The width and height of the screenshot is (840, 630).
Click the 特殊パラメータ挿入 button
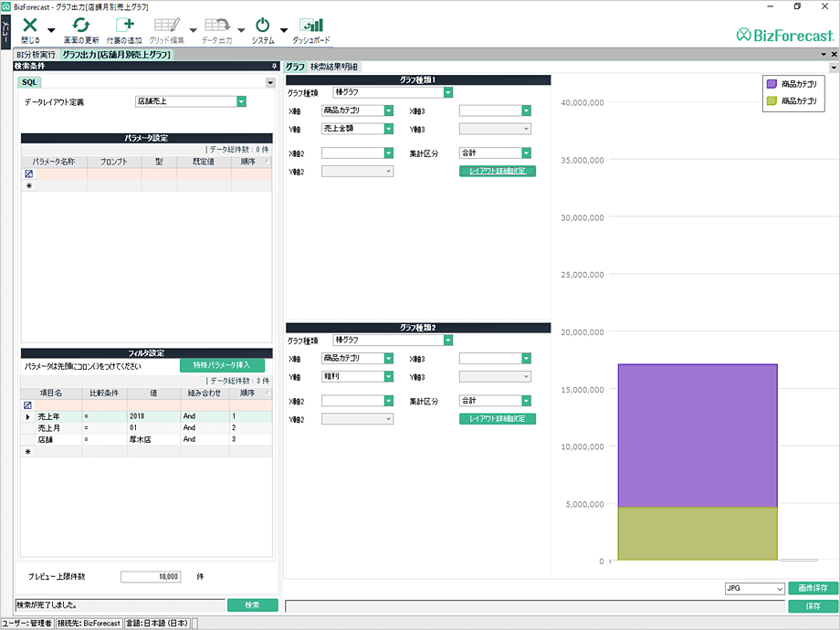[222, 365]
